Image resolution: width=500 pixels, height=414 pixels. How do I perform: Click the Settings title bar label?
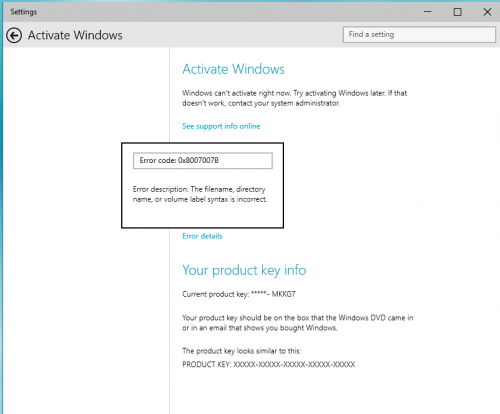23,12
